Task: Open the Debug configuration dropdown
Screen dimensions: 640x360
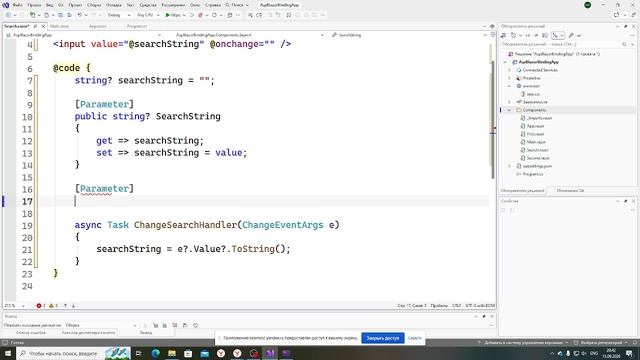Action: point(119,15)
